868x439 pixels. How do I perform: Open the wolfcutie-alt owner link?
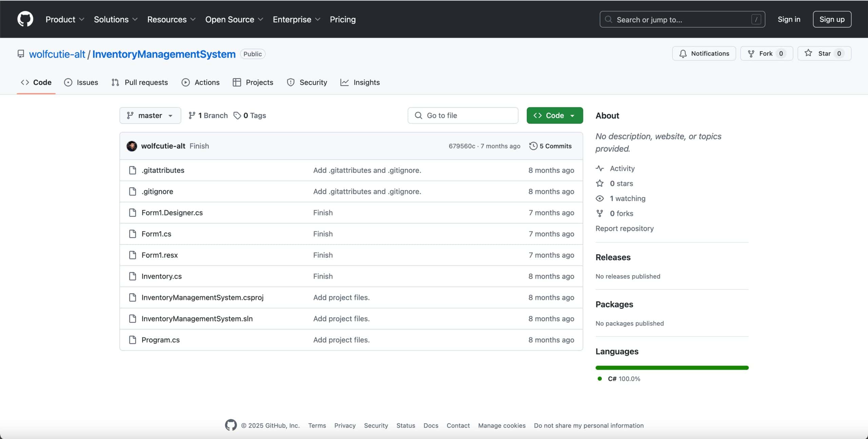(57, 54)
